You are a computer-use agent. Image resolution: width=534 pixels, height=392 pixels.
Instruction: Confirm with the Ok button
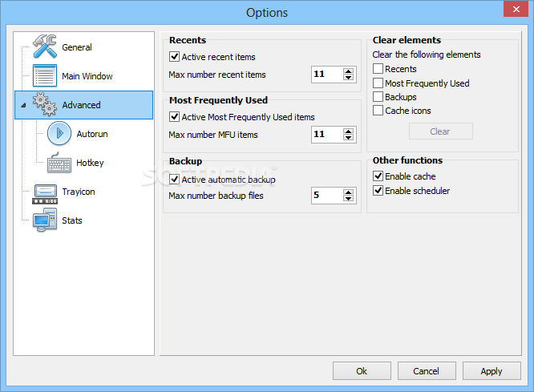(362, 371)
